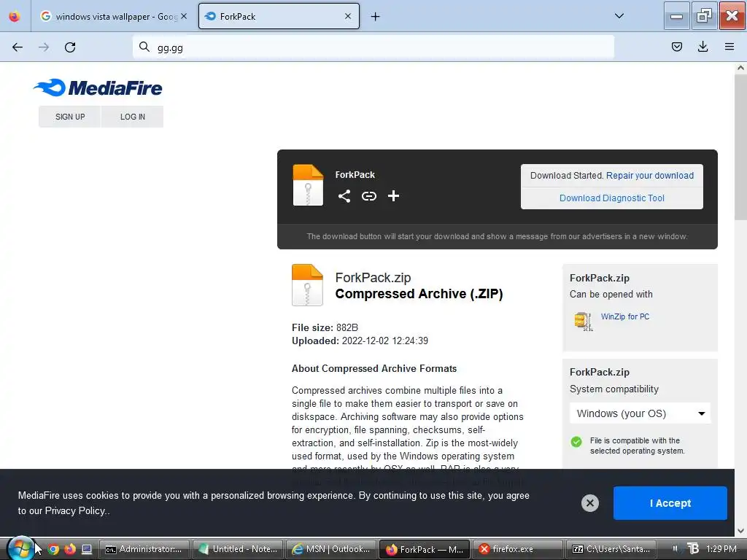Open the 7-Zip C:\Users window from taskbar
Viewport: 747px width, 560px height.
coord(611,549)
